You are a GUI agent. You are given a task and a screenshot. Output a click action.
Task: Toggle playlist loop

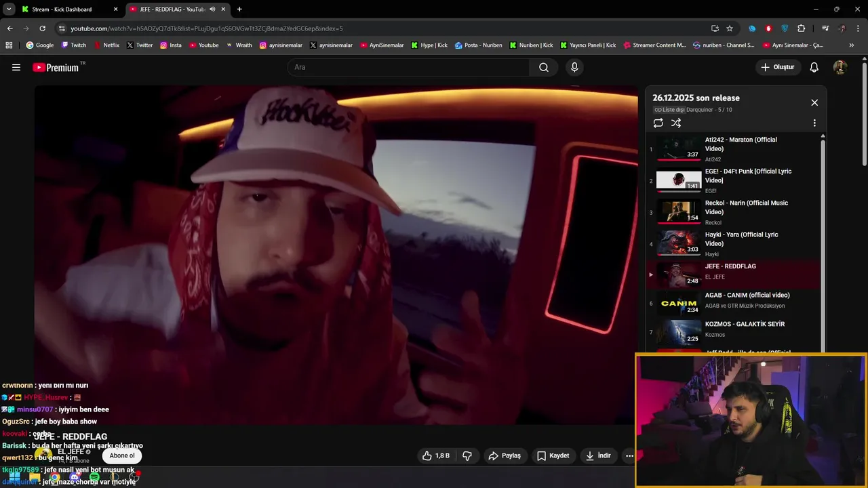click(658, 123)
